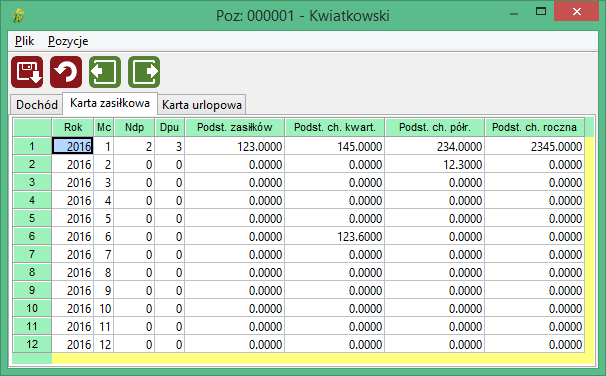Select the Karta zasiłkowa tab

[110, 103]
